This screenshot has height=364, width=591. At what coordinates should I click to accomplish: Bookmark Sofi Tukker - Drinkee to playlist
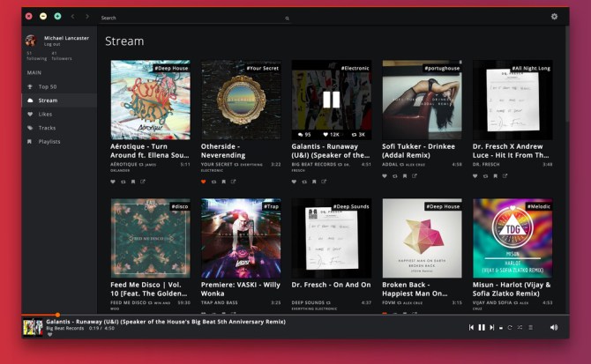click(x=404, y=175)
